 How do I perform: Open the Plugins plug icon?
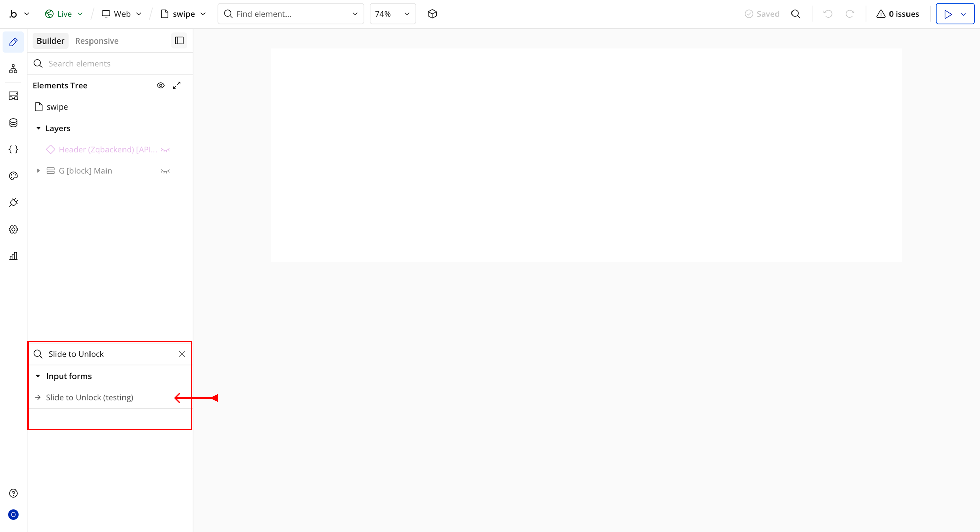point(13,202)
